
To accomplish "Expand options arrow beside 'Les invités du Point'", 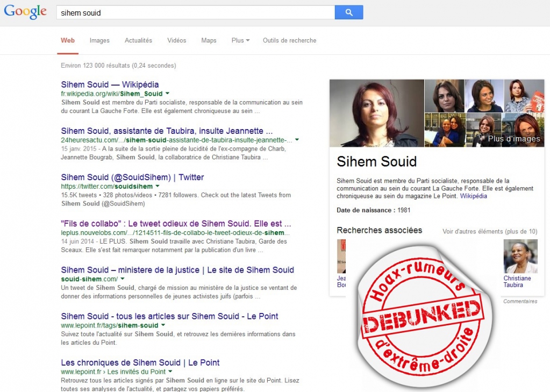I will (170, 371).
